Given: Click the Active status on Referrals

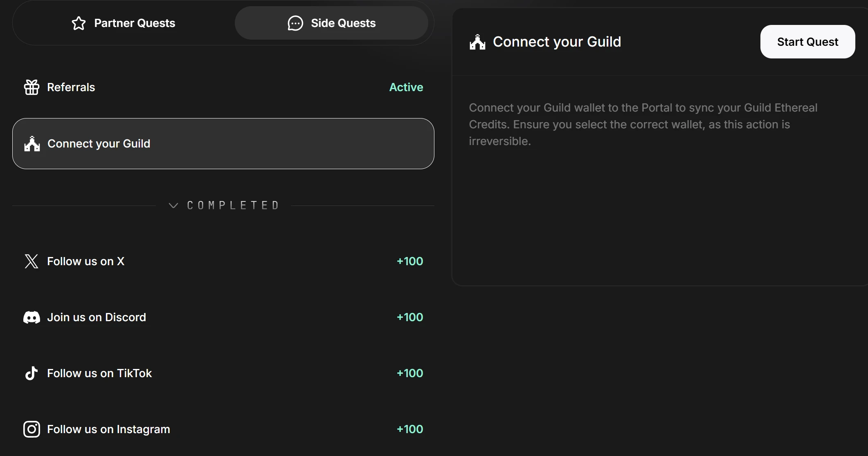Looking at the screenshot, I should [406, 87].
